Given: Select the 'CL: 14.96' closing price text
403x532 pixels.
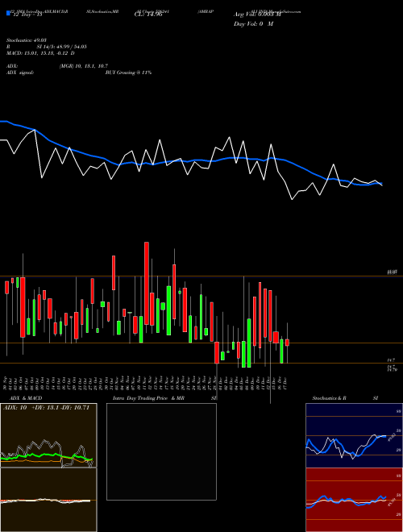Looking at the screenshot, I should [148, 15].
